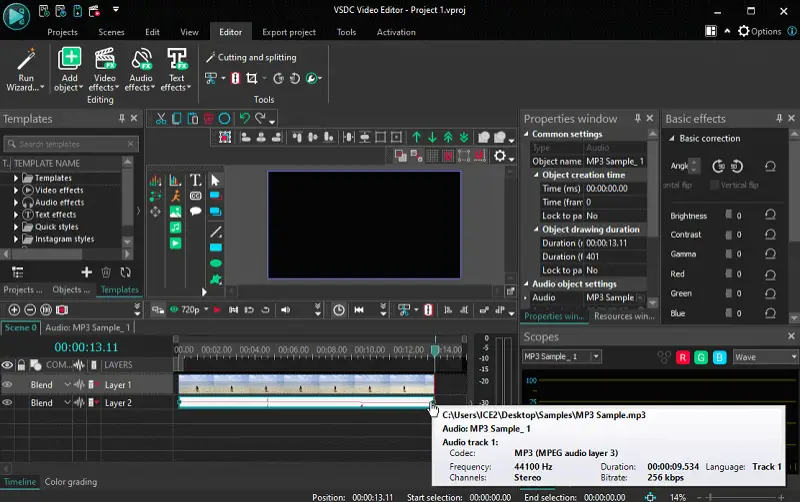This screenshot has height=502, width=800.
Task: Toggle the Vertical flip checkbox
Action: click(714, 185)
